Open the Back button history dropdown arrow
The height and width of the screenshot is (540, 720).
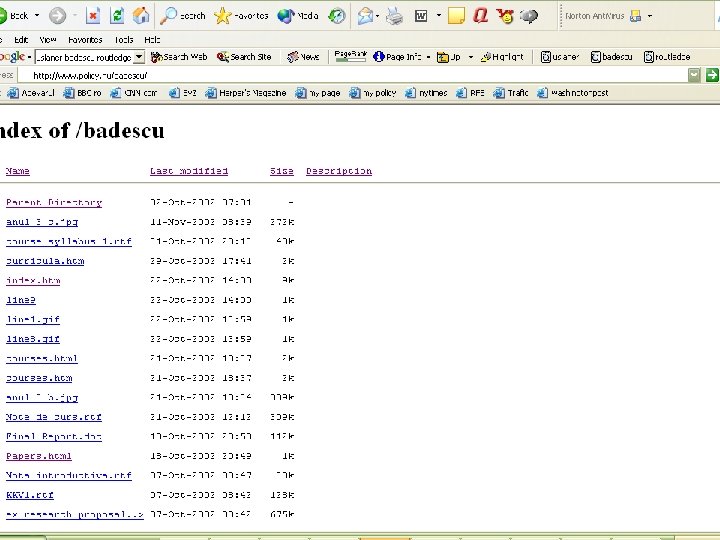[x=37, y=16]
